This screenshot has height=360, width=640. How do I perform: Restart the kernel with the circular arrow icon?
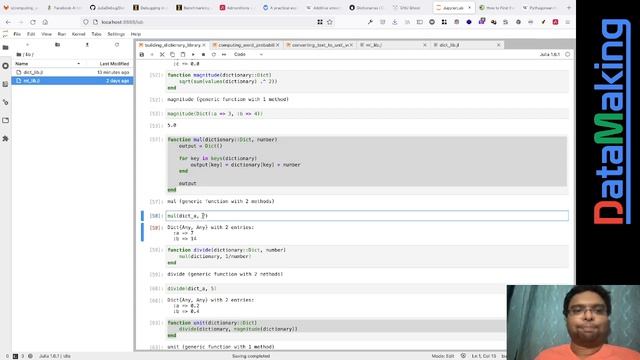(213, 54)
